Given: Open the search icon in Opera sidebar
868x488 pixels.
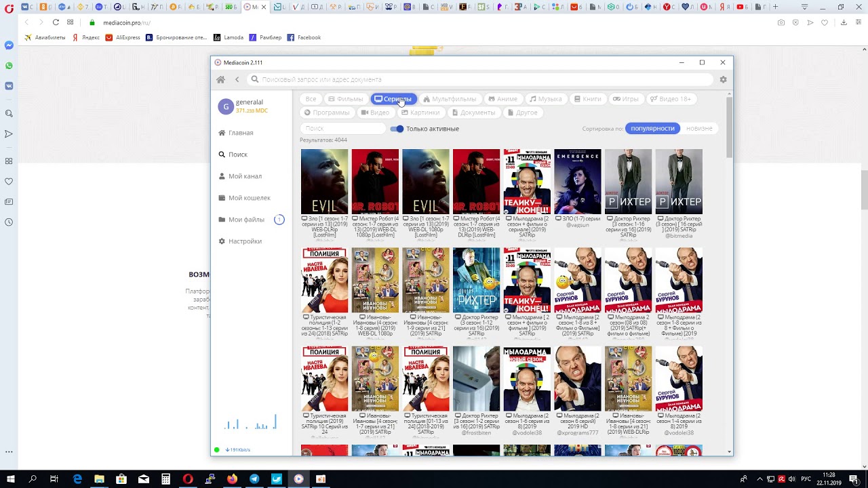Looking at the screenshot, I should [9, 114].
